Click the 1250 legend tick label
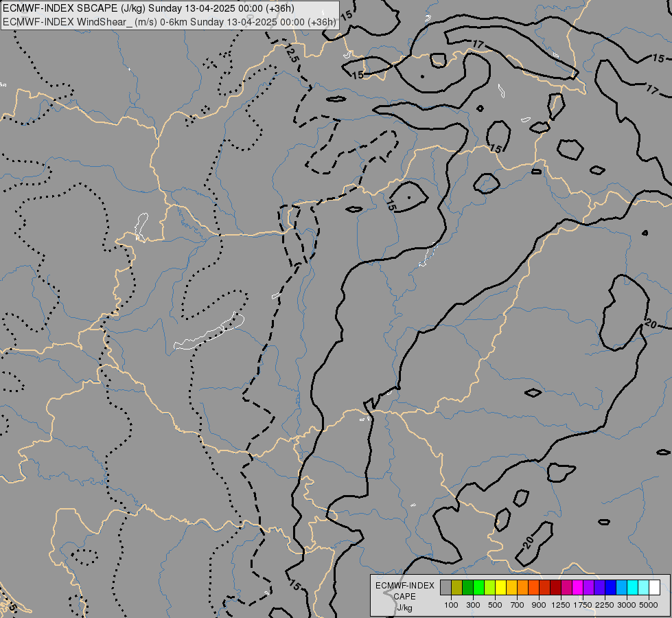Screen dimensions: 672x618 click(x=561, y=605)
